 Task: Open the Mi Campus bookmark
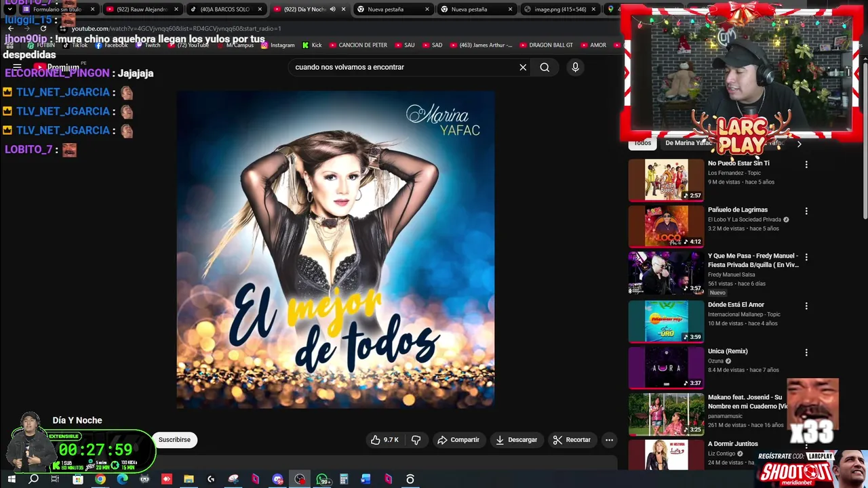[x=234, y=45]
